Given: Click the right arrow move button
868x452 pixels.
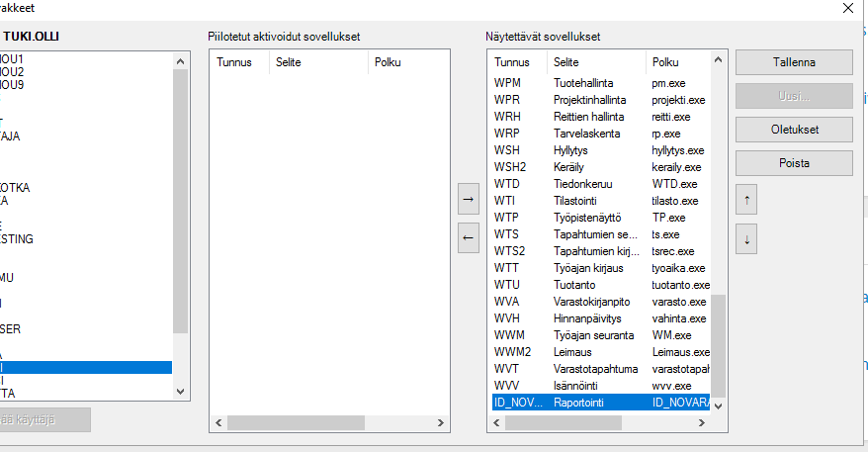Looking at the screenshot, I should (x=469, y=199).
